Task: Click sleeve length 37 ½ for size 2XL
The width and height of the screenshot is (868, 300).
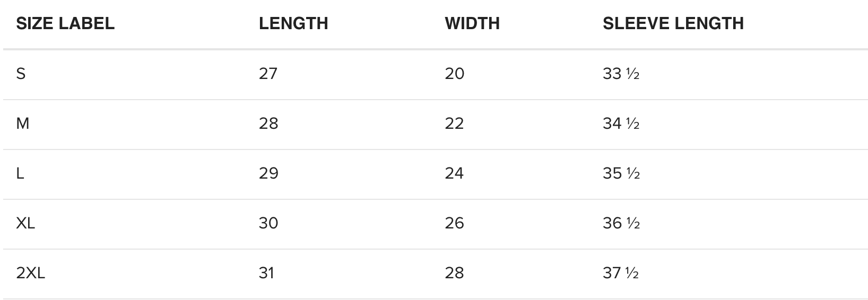Action: [621, 273]
